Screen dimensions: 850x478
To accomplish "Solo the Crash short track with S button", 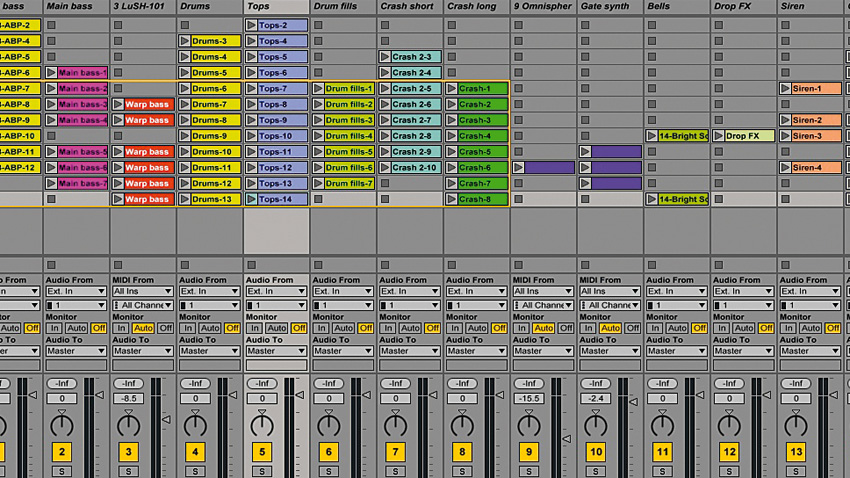I will click(x=395, y=471).
